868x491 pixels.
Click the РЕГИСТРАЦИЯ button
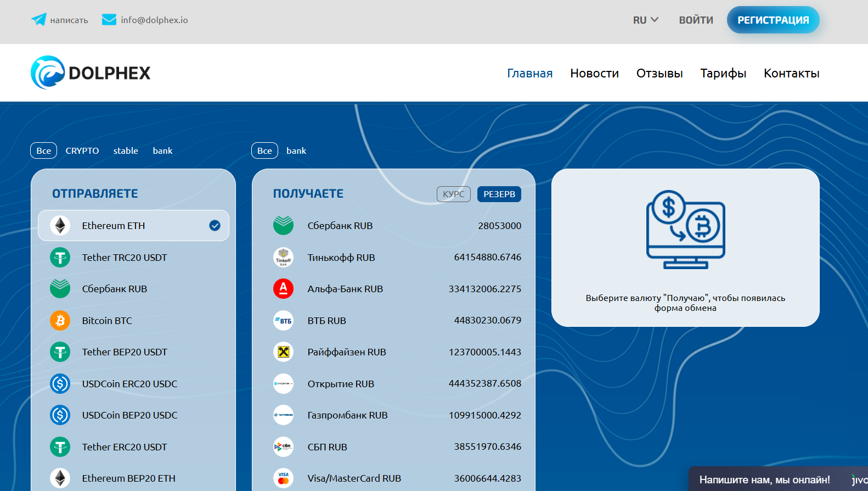(x=773, y=20)
